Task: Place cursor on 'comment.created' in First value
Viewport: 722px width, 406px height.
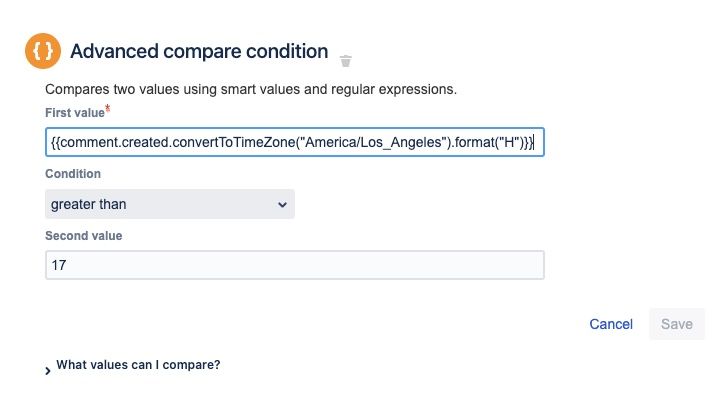Action: tap(110, 142)
